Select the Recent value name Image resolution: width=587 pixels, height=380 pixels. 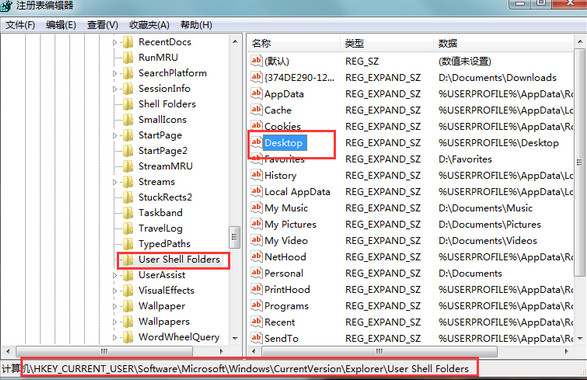click(x=280, y=322)
